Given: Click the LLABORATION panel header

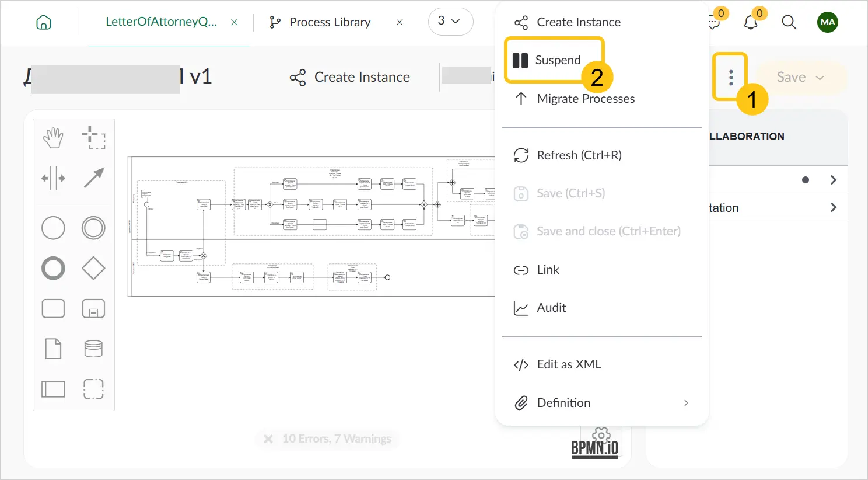Looking at the screenshot, I should click(747, 137).
